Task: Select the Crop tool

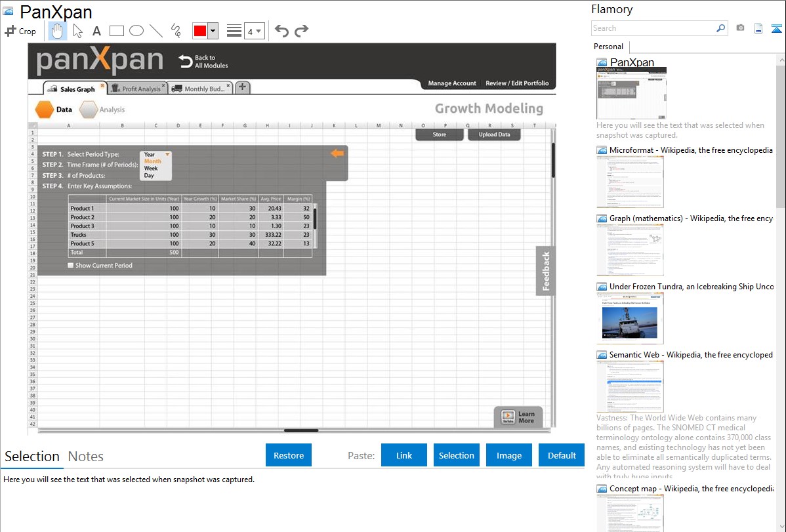Action: point(20,31)
